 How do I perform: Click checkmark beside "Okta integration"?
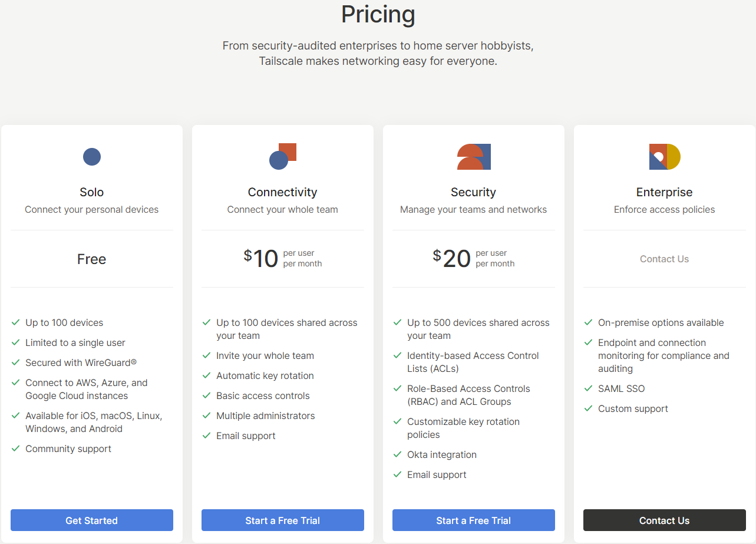[398, 454]
